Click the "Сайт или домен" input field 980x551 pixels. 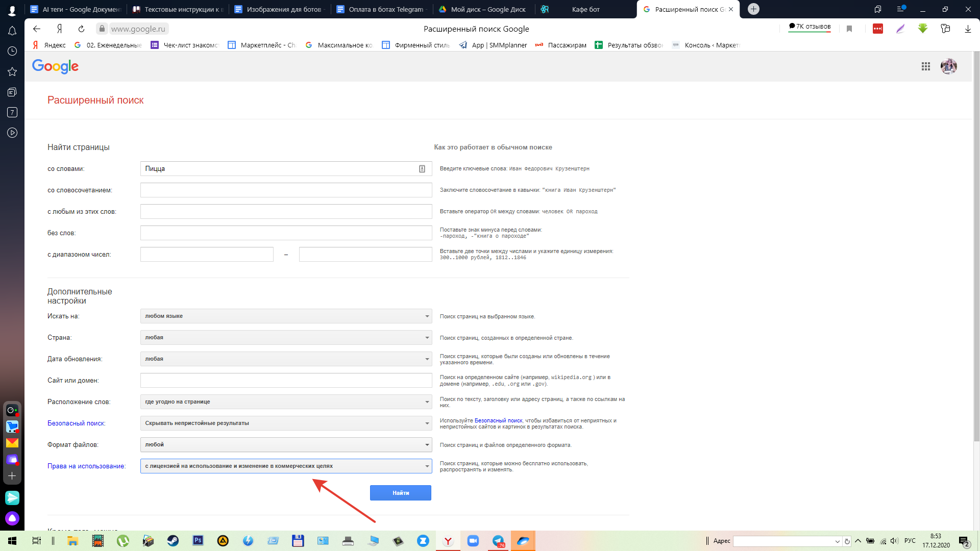point(286,381)
